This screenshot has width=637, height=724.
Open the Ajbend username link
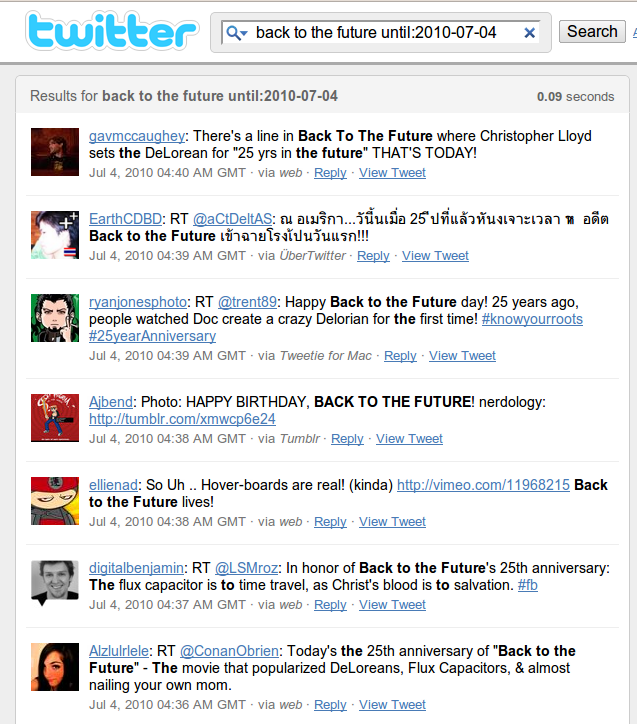click(111, 402)
